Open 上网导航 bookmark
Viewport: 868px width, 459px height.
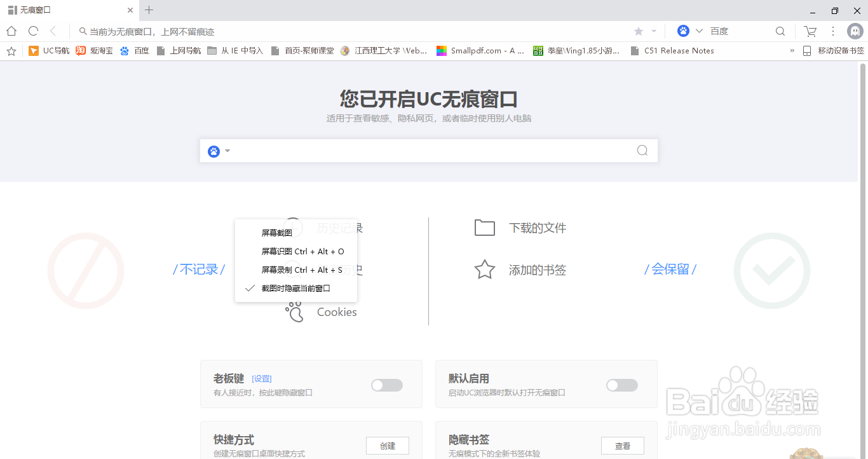coord(179,51)
